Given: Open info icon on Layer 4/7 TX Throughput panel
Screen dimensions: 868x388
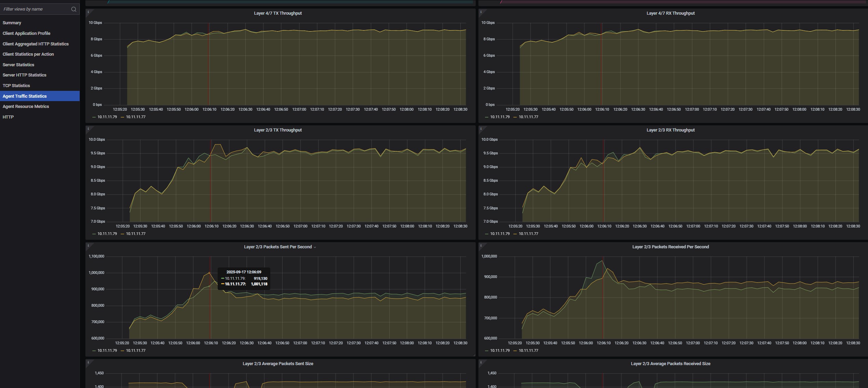Looking at the screenshot, I should [88, 12].
